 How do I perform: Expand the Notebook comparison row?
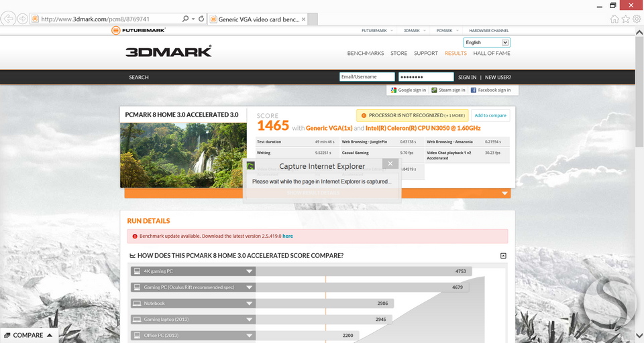point(249,303)
